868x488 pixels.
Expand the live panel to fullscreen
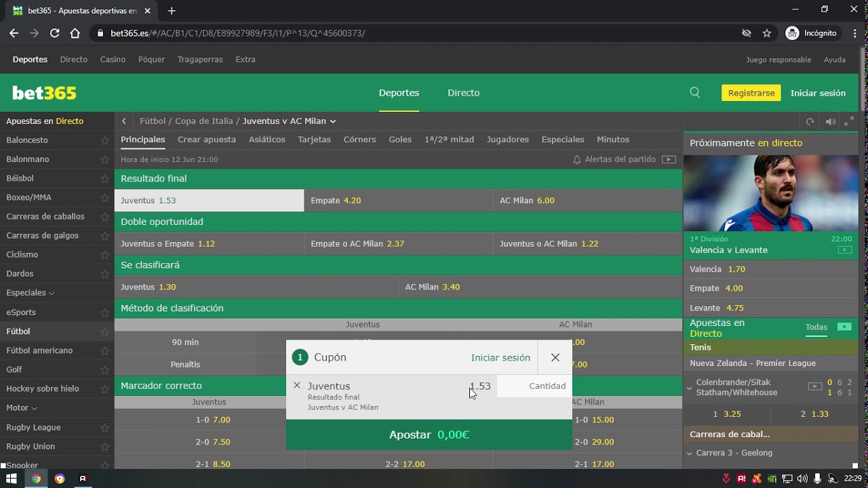[x=849, y=122]
